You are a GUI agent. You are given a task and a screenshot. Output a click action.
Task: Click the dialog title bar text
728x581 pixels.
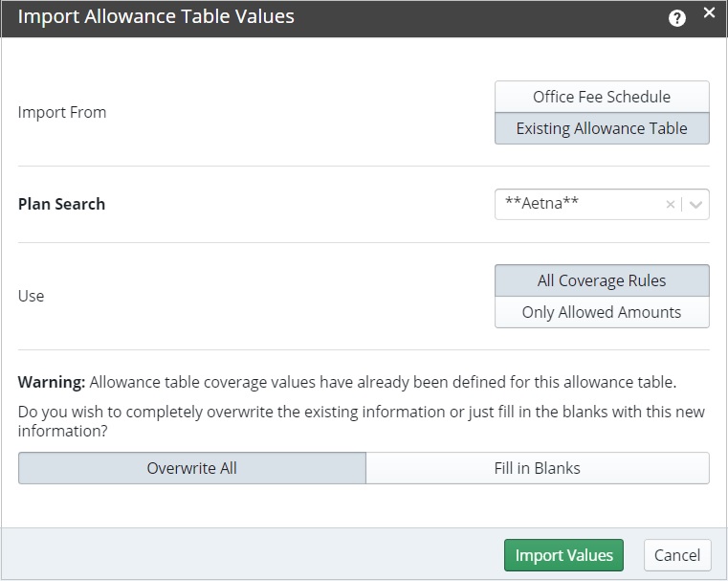pos(156,16)
